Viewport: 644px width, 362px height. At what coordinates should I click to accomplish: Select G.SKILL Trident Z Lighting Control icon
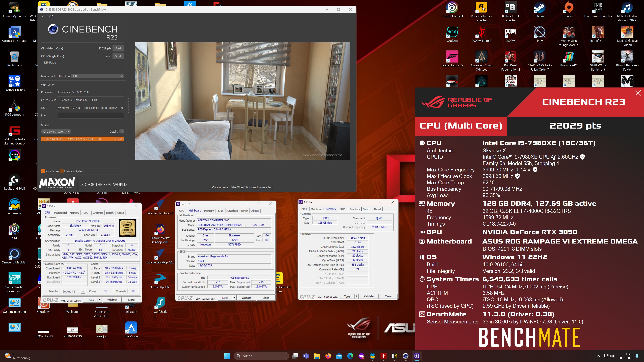pos(14,135)
